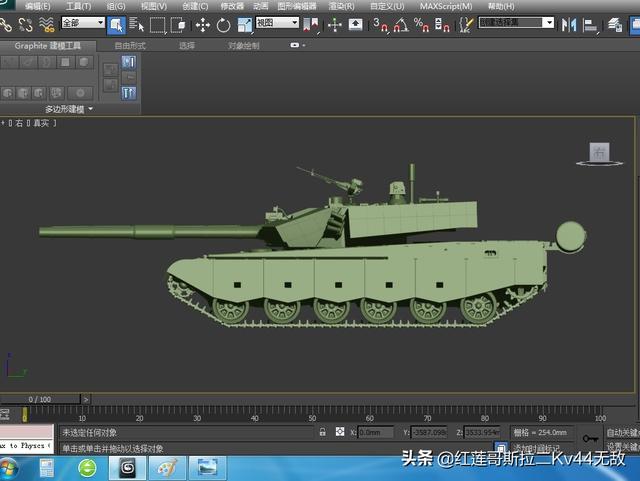Click the Select and Uniform Scale tool

click(x=243, y=25)
